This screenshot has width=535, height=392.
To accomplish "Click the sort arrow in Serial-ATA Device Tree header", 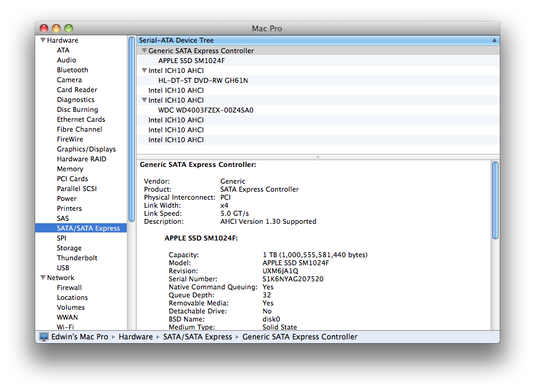I will pos(494,40).
